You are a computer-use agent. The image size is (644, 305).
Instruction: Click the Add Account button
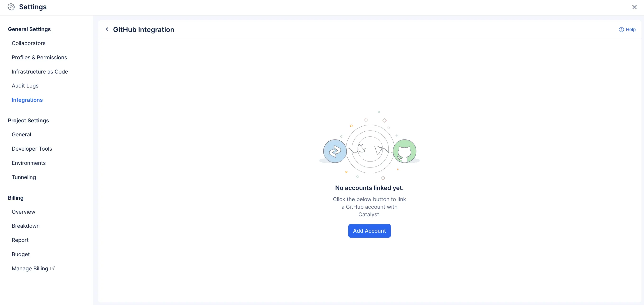tap(369, 231)
